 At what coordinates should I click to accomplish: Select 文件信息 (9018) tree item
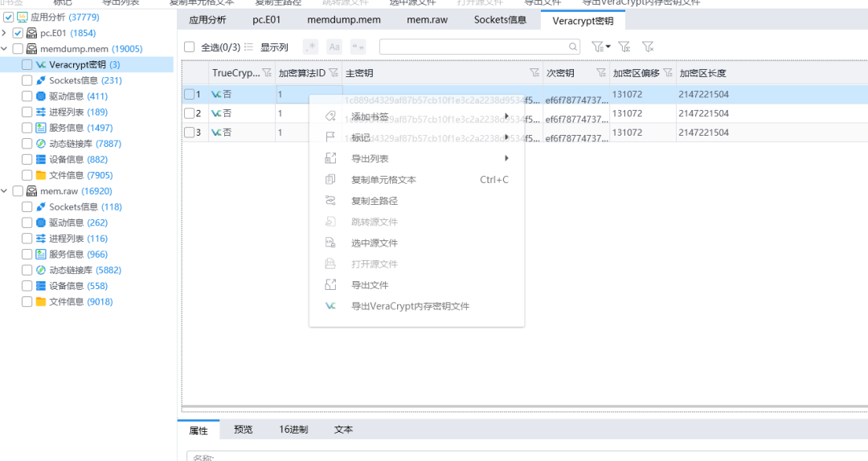[x=81, y=302]
